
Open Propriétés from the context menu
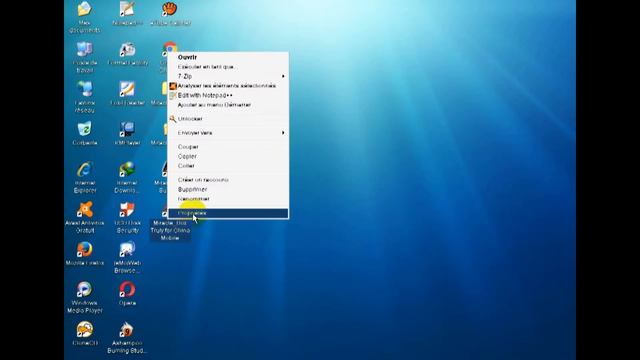[228, 213]
